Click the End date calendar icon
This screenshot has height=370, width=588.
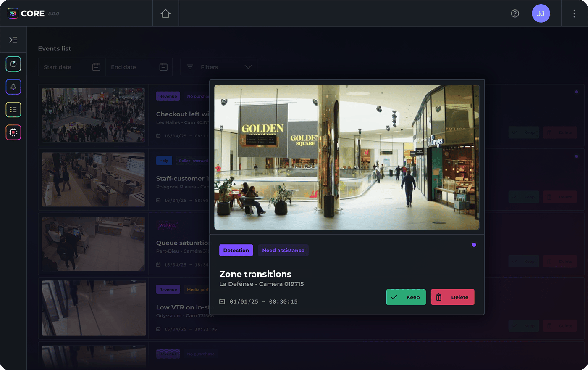pyautogui.click(x=164, y=67)
